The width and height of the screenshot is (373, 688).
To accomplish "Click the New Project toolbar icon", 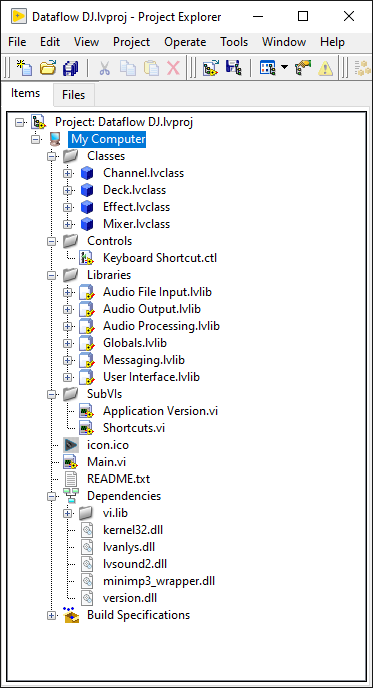I will (x=25, y=68).
